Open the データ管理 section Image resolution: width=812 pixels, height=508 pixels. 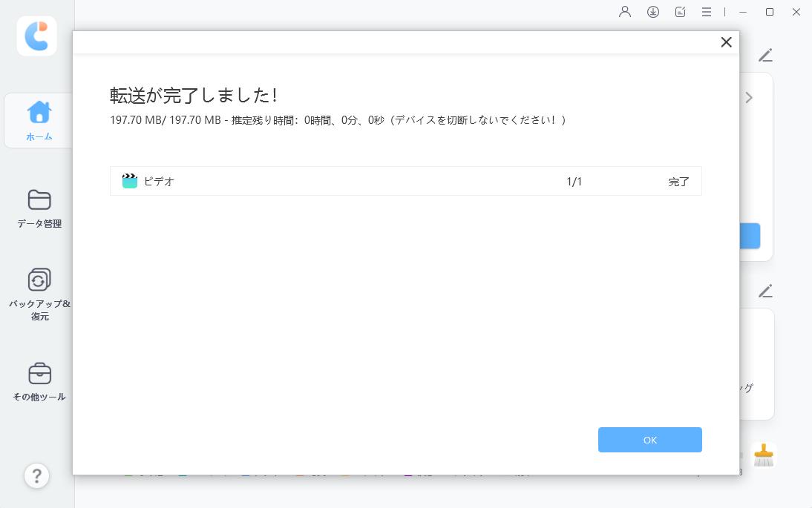(x=39, y=208)
